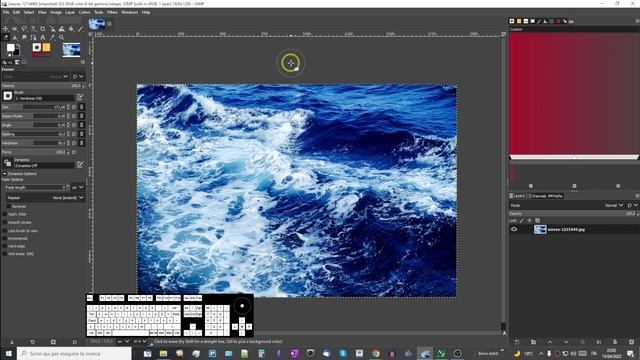Select the Free Select lasso tool

24,29
